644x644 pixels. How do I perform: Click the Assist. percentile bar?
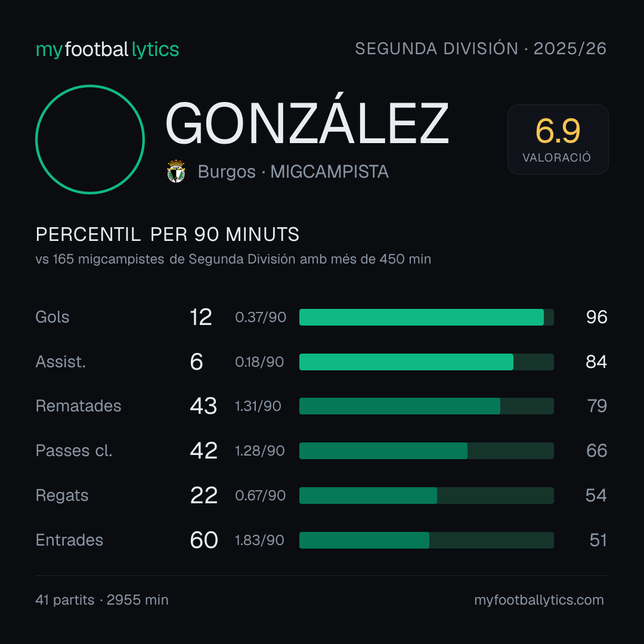(x=426, y=362)
